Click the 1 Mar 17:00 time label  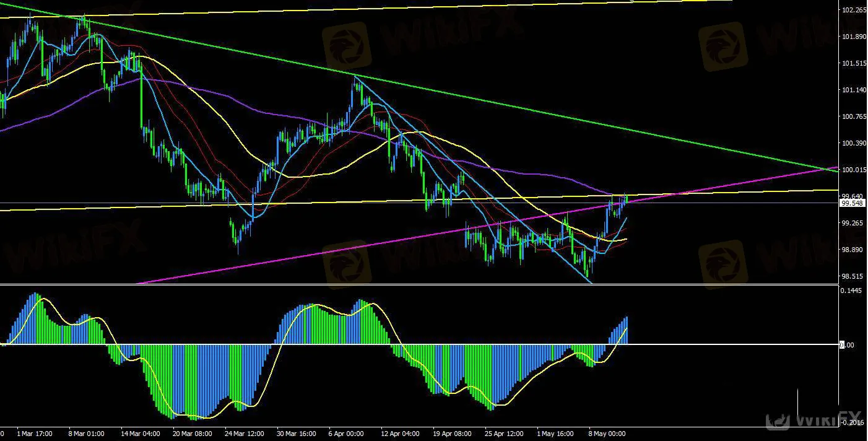click(x=35, y=434)
